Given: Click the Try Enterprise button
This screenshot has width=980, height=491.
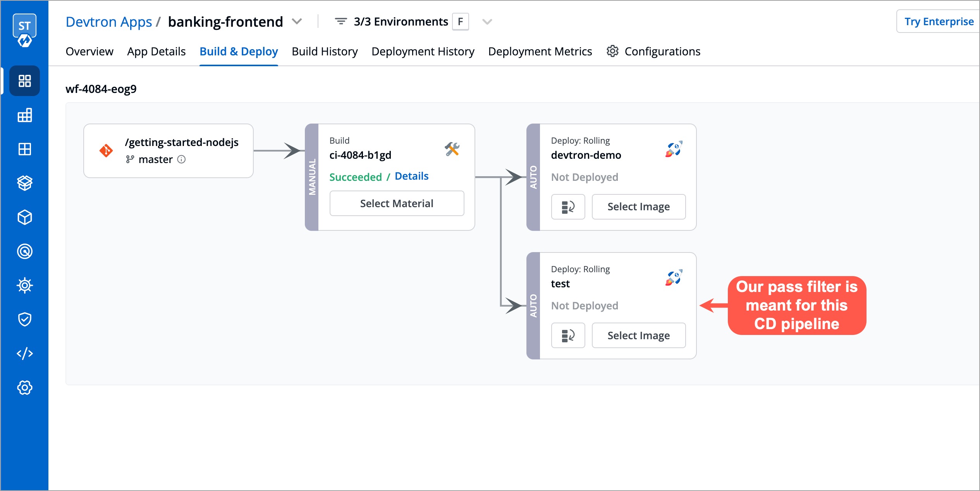Looking at the screenshot, I should [x=939, y=22].
